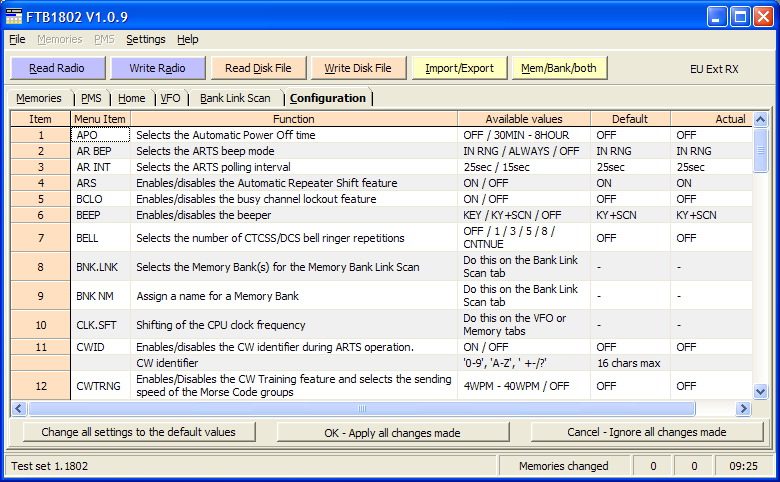Open the Help menu
780x482 pixels.
coord(188,39)
